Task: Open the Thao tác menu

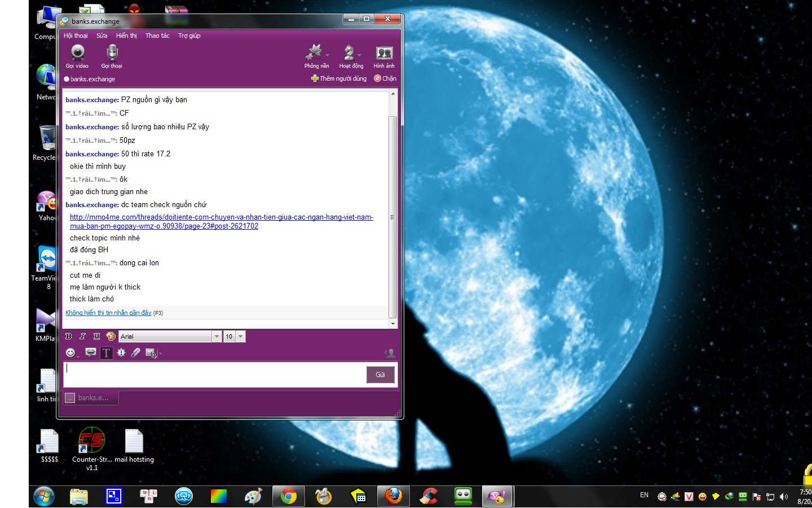Action: (157, 36)
